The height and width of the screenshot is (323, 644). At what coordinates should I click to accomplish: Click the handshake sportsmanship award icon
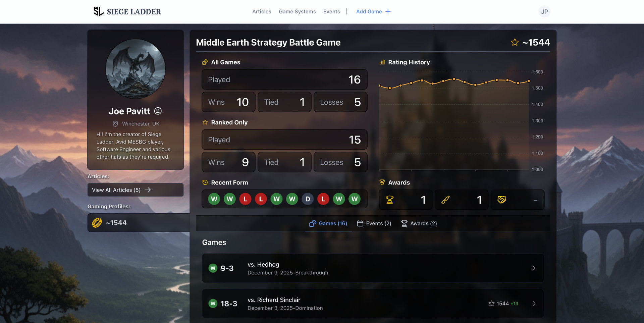[501, 200]
